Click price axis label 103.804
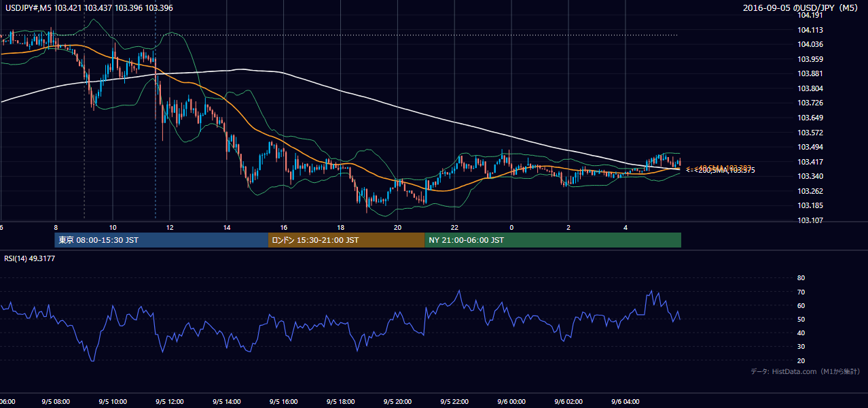868x408 pixels. (811, 88)
